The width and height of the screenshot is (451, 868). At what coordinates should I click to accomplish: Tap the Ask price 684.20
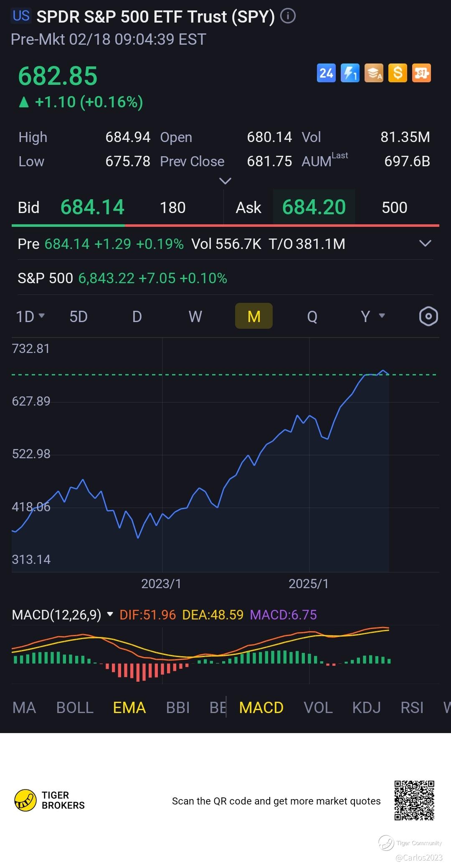click(x=314, y=207)
